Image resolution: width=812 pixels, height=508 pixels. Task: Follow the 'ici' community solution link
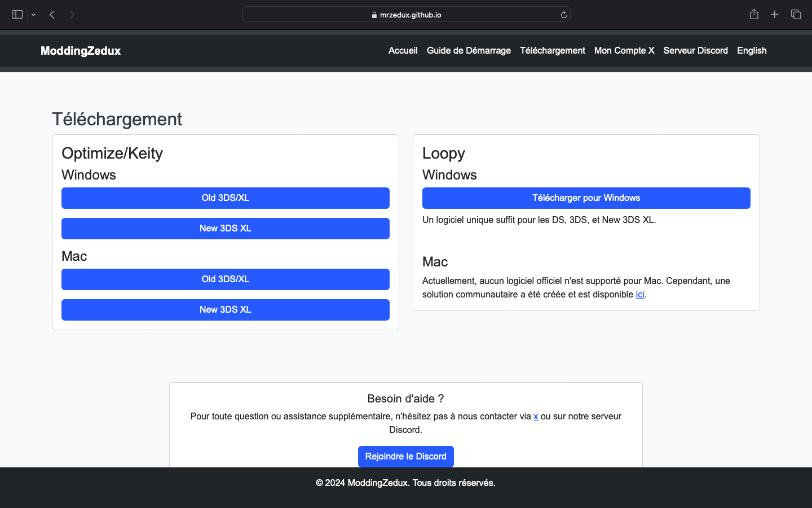tap(639, 295)
